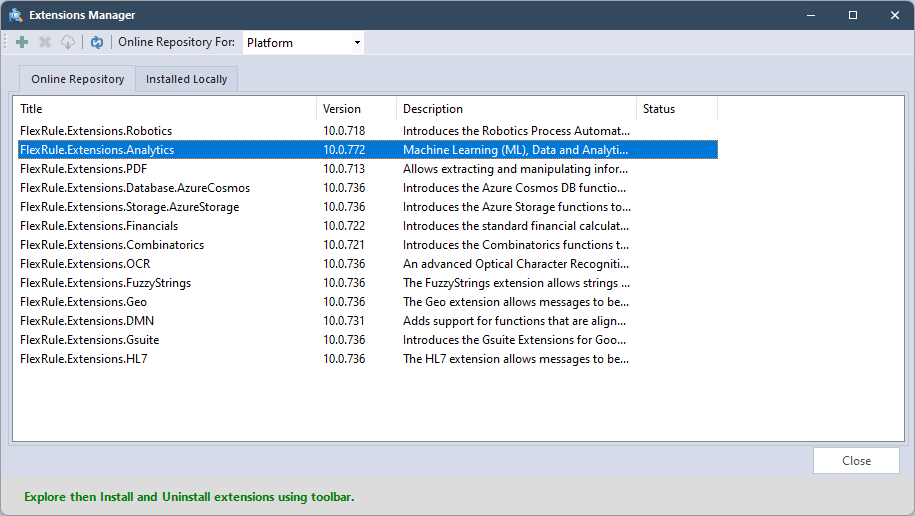Click description 'Introduces the Azure Cosmos DB functio...'

click(515, 188)
